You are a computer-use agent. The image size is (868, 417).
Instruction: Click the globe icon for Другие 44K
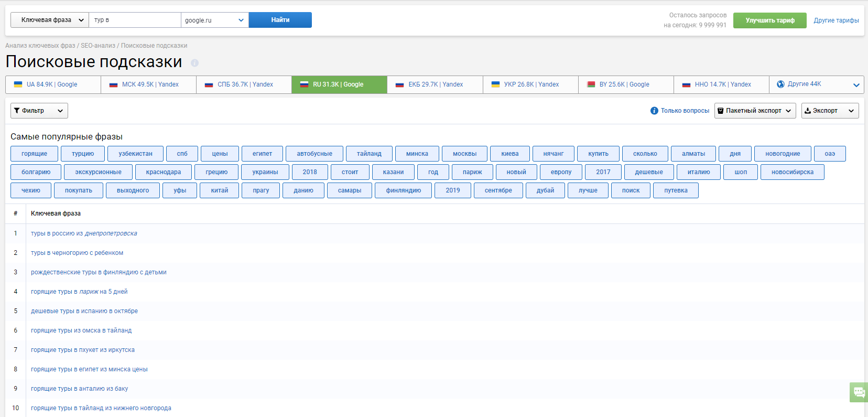(x=780, y=84)
